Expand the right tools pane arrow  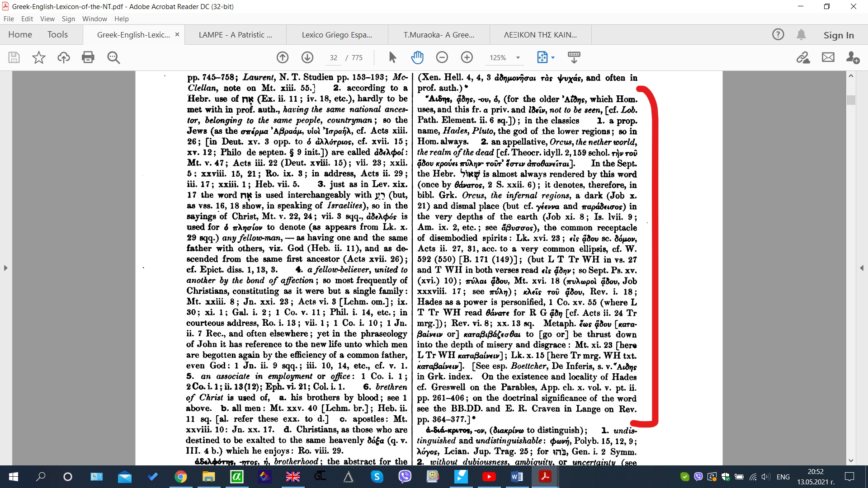tap(862, 268)
